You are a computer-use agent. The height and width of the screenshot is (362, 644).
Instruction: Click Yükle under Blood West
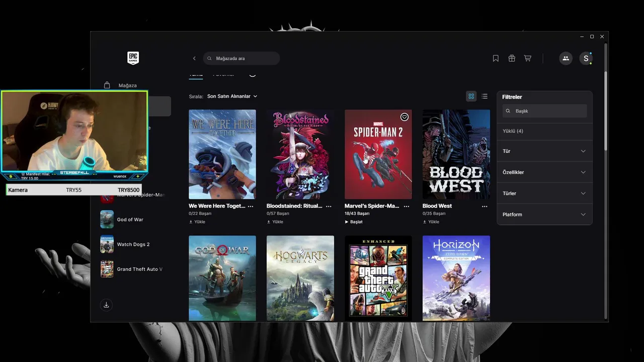coord(431,222)
